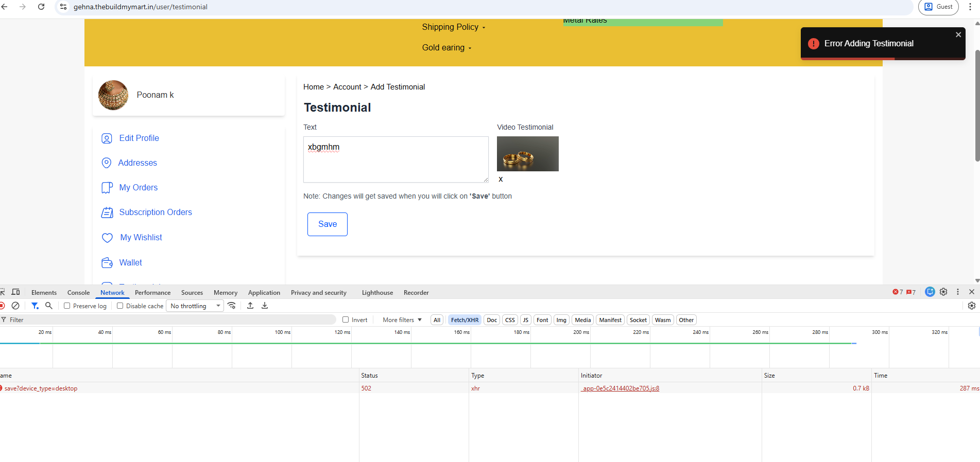Click the video testimonial rings thumbnail
Viewport: 980px width, 462px height.
[x=528, y=154]
